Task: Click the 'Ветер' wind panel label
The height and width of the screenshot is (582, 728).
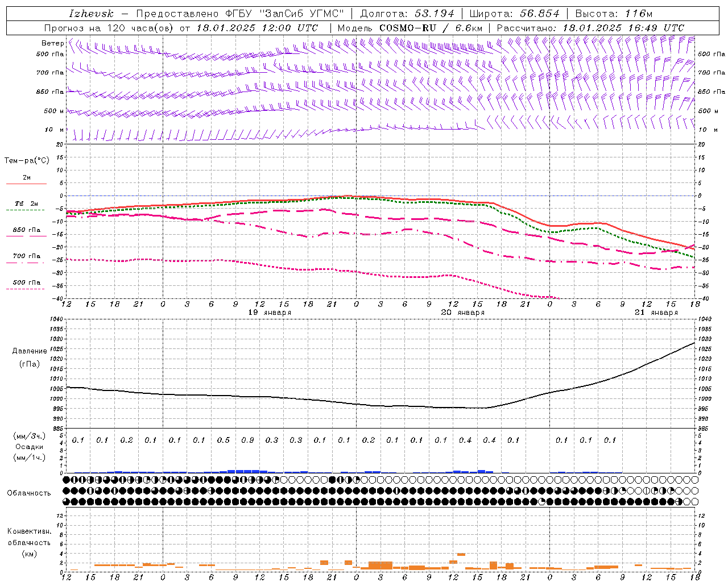Action: click(x=52, y=43)
